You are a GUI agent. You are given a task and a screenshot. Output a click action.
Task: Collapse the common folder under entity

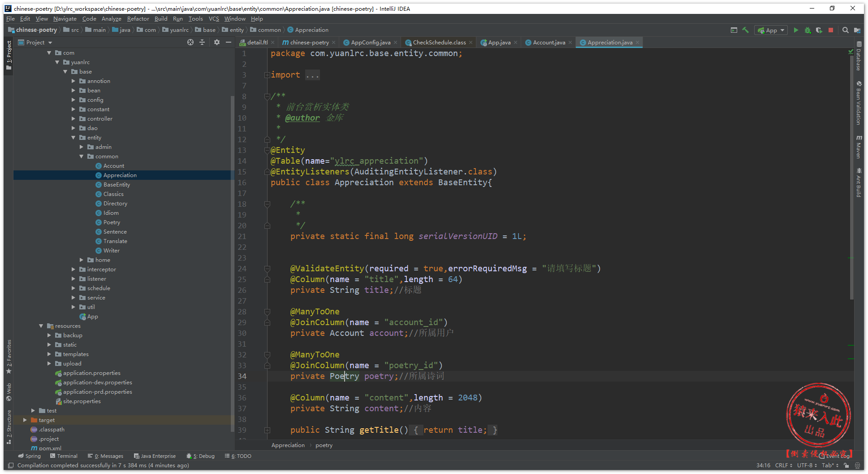82,157
